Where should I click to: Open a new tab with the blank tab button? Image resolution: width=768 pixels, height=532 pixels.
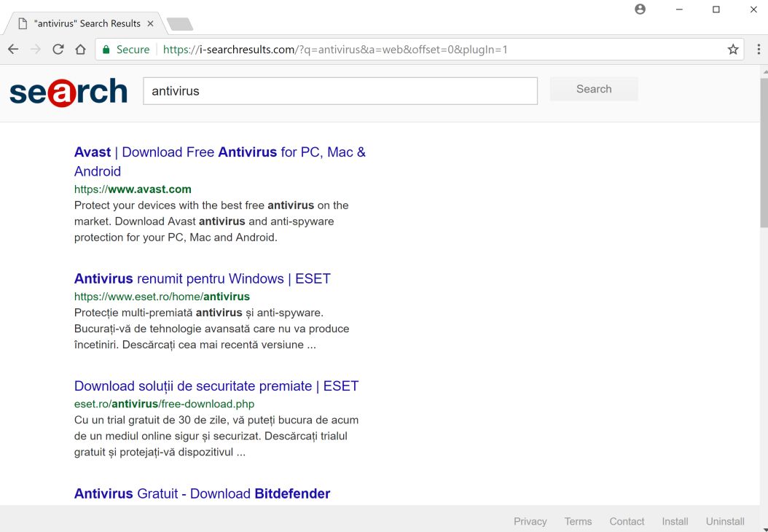click(x=180, y=24)
